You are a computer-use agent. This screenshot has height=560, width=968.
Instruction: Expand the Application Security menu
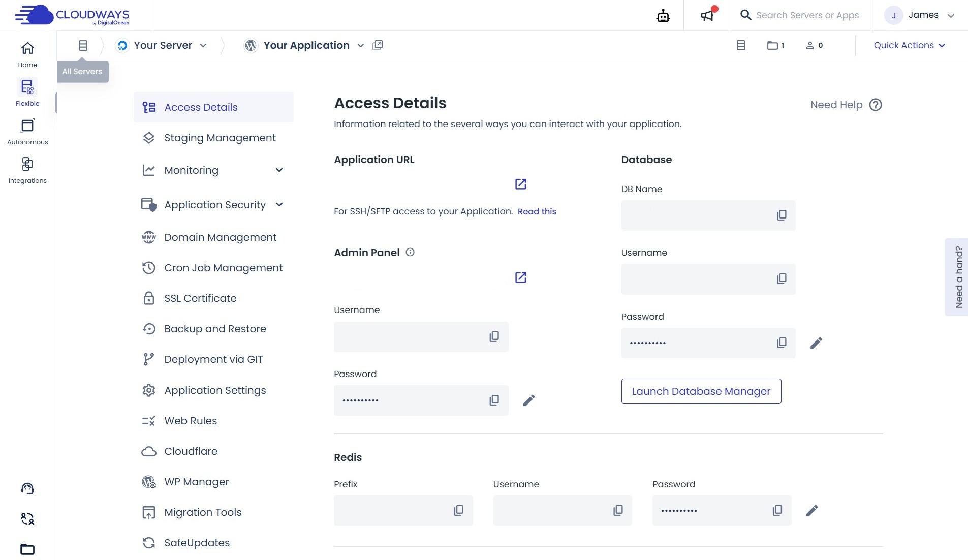click(x=279, y=204)
